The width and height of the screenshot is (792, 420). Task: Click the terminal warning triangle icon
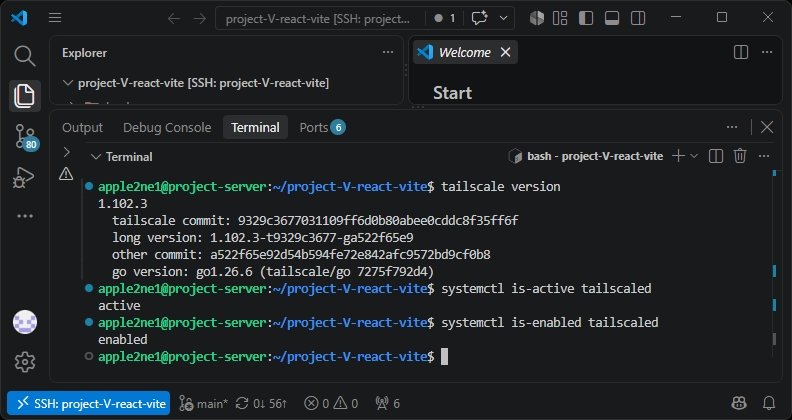(66, 174)
